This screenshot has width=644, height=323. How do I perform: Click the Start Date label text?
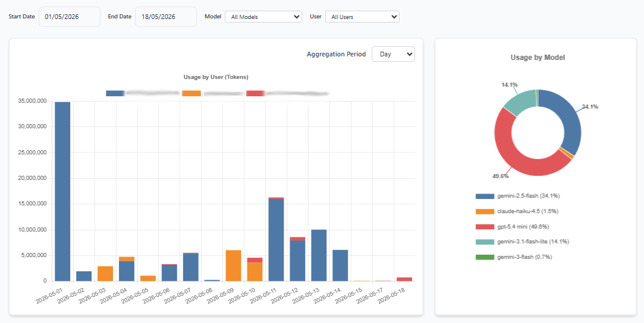pos(22,17)
